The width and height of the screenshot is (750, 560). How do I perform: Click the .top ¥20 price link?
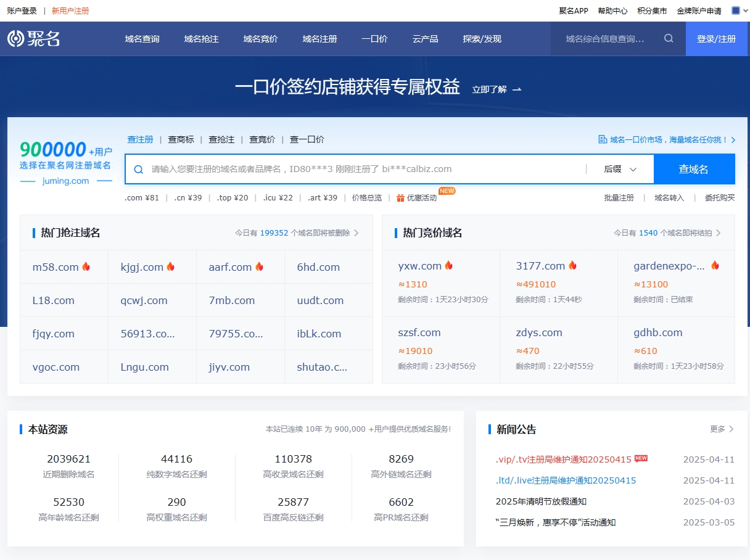[x=233, y=198]
